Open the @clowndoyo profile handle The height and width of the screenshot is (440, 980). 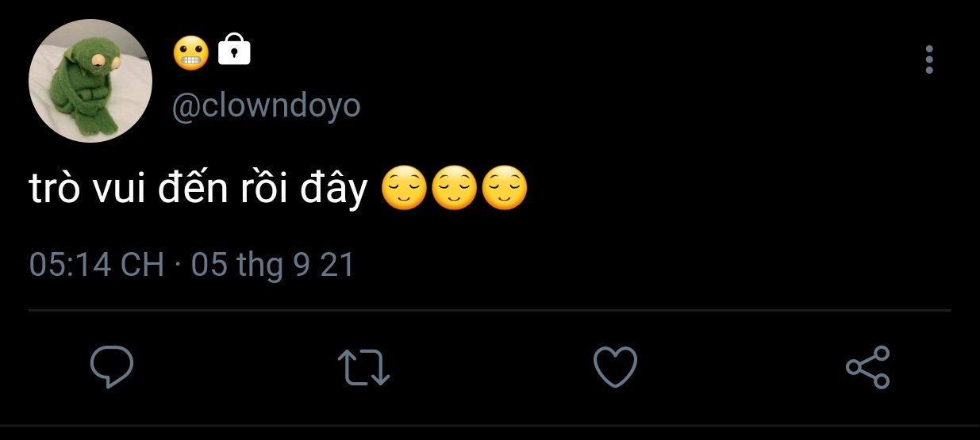pyautogui.click(x=267, y=105)
